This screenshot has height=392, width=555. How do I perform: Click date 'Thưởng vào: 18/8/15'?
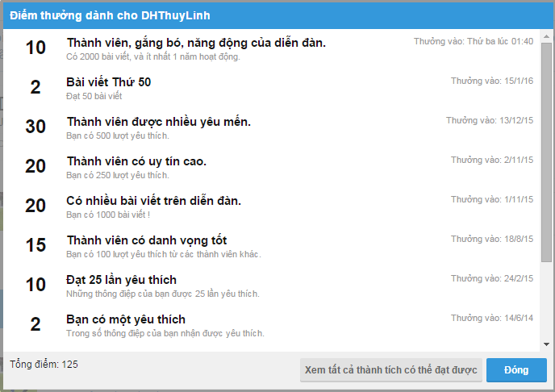pos(492,240)
